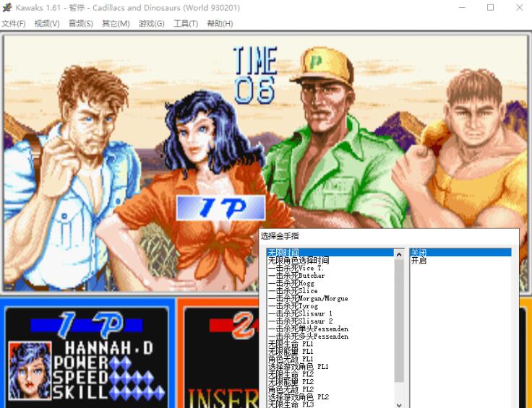The width and height of the screenshot is (532, 408).
Task: Open the 音频(S) menu
Action: click(x=80, y=24)
